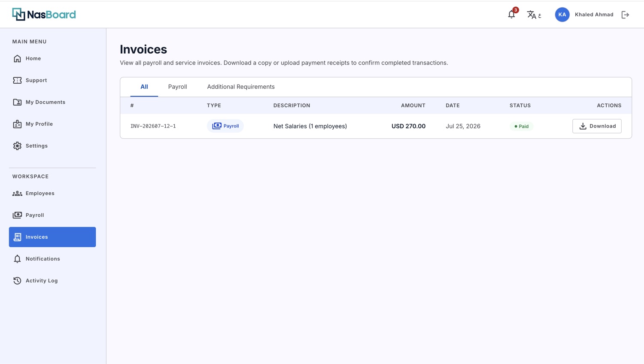Click the logout icon beside Khaled Ahmad
This screenshot has height=364, width=644.
(x=625, y=15)
